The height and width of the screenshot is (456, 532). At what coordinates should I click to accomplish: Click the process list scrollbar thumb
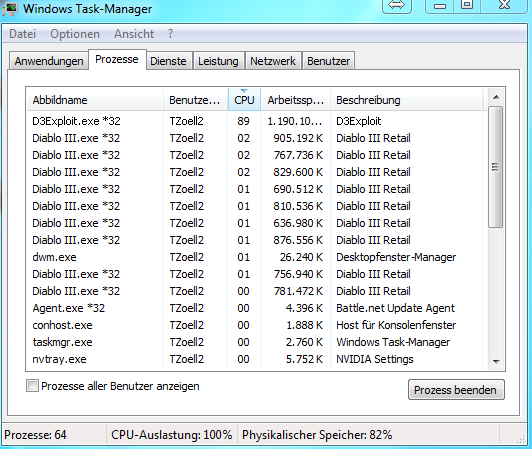click(496, 167)
